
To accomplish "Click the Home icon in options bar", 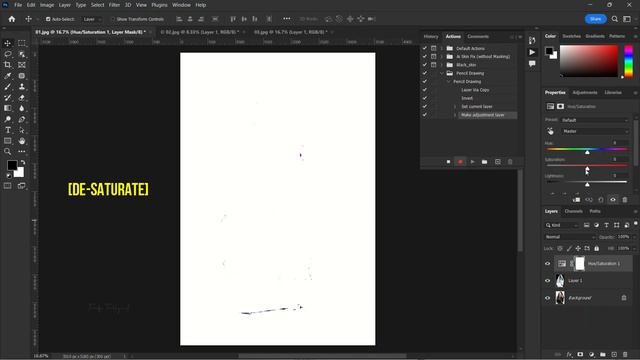I will pos(11,19).
